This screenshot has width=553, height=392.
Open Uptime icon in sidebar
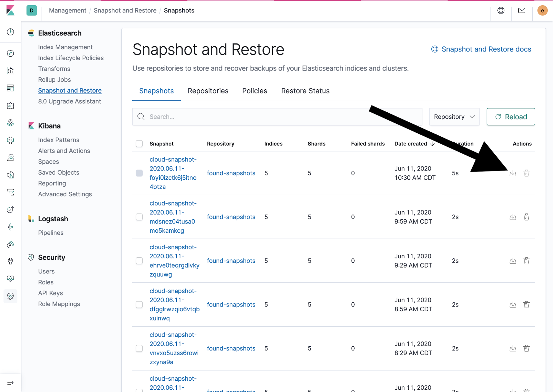tap(11, 209)
